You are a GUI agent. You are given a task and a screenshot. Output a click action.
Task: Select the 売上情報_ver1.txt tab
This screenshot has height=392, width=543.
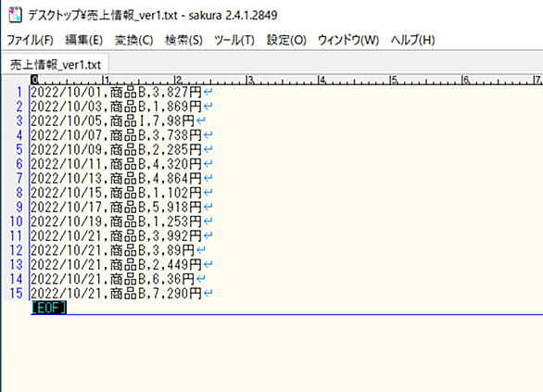click(56, 65)
